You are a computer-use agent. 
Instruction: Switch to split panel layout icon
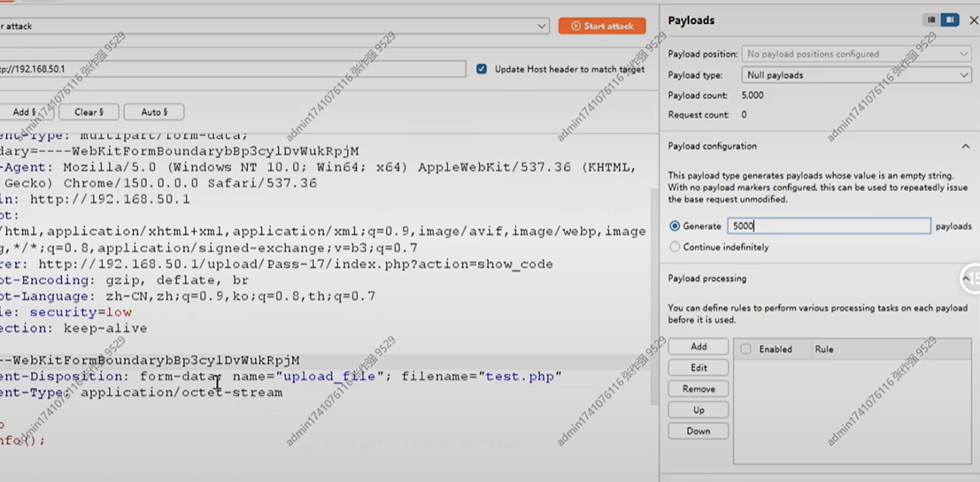950,20
